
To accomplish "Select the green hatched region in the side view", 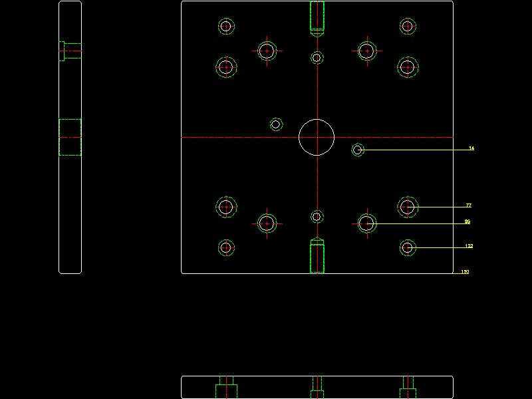I will (70, 136).
